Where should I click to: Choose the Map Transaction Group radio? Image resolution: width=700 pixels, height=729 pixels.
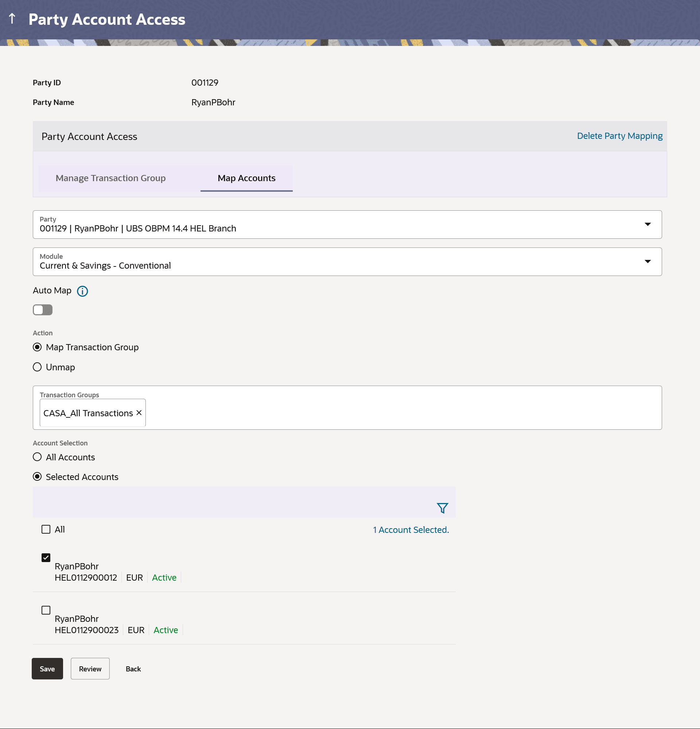click(37, 347)
